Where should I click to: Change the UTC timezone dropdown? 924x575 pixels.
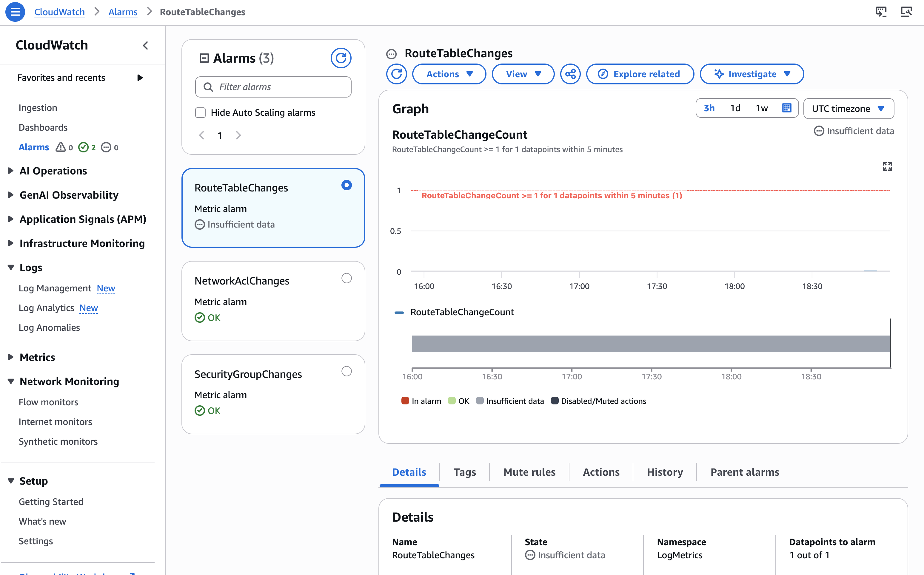point(848,109)
